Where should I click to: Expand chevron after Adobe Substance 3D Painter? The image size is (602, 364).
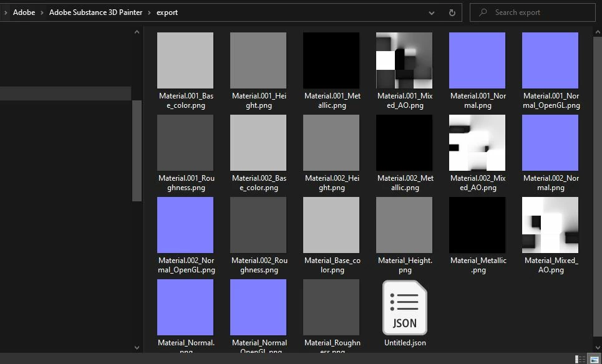click(x=149, y=12)
